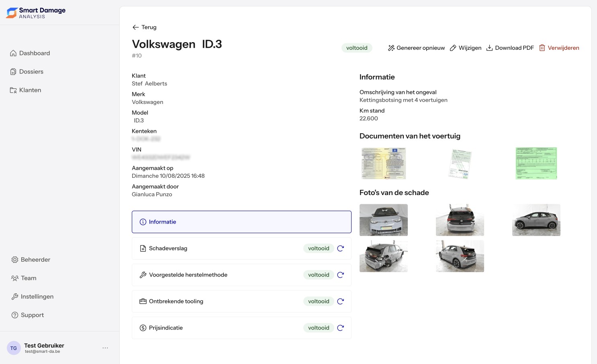View the crushed rear corner photo
The height and width of the screenshot is (364, 597).
[384, 256]
